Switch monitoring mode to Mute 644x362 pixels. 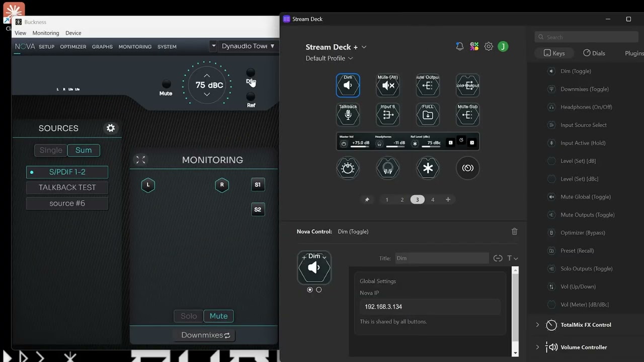coord(218,316)
